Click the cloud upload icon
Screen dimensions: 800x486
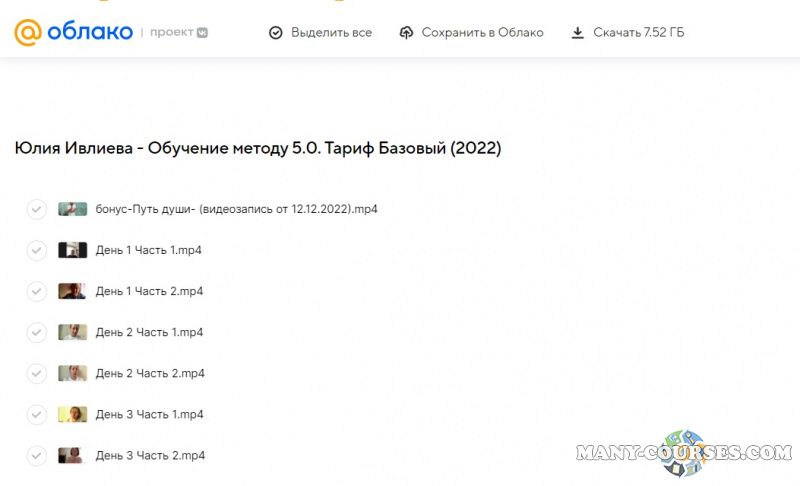click(406, 33)
